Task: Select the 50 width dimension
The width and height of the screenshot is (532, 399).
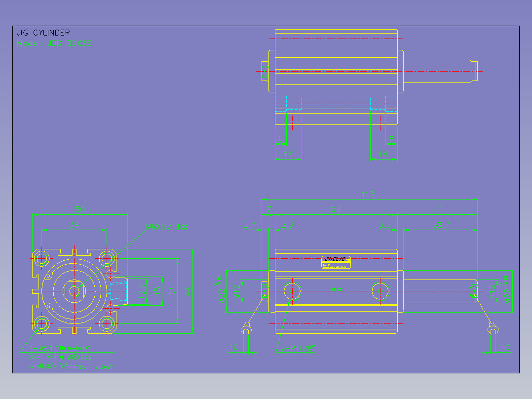Action: pos(80,209)
